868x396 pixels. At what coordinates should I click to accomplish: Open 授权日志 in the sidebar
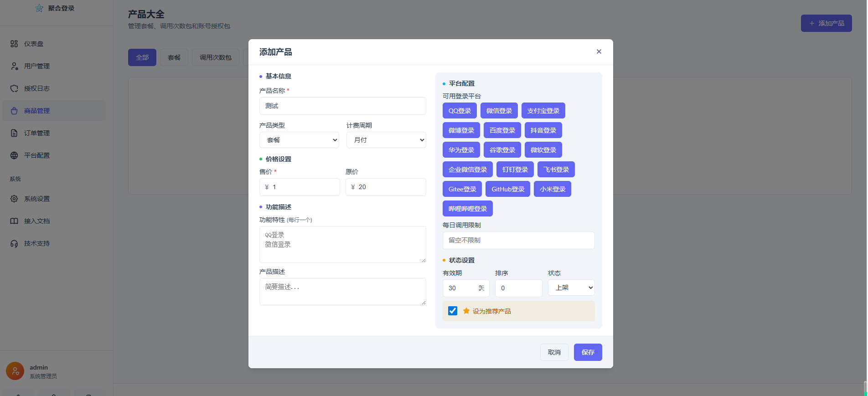click(54, 88)
